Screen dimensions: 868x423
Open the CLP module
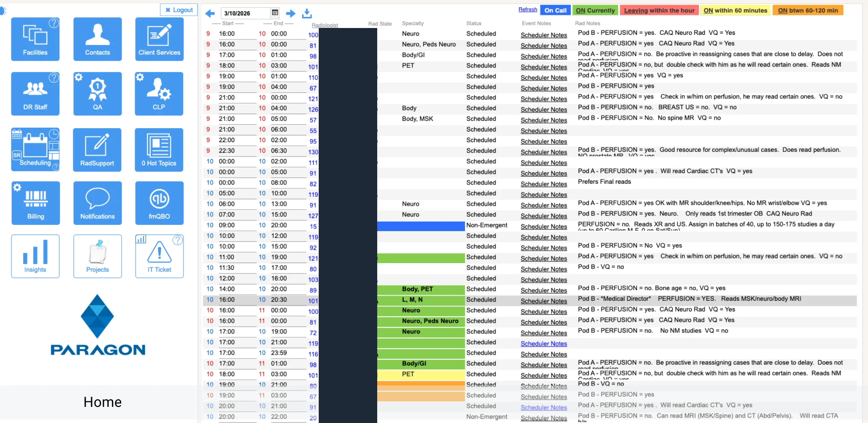(x=159, y=94)
